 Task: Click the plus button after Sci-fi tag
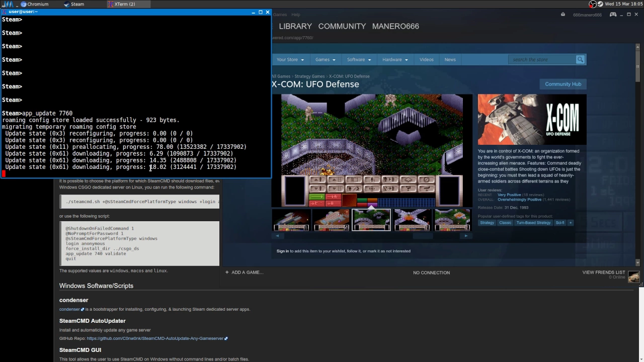pyautogui.click(x=570, y=223)
